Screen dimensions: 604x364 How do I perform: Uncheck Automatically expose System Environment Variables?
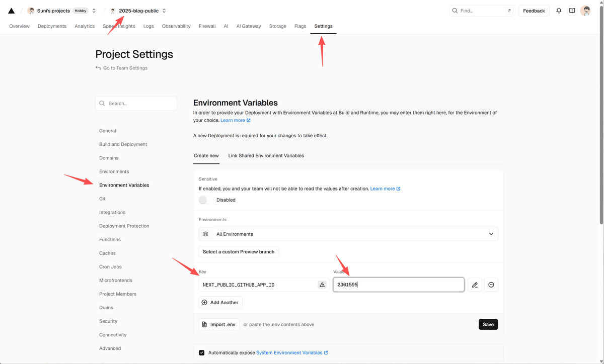pyautogui.click(x=202, y=353)
